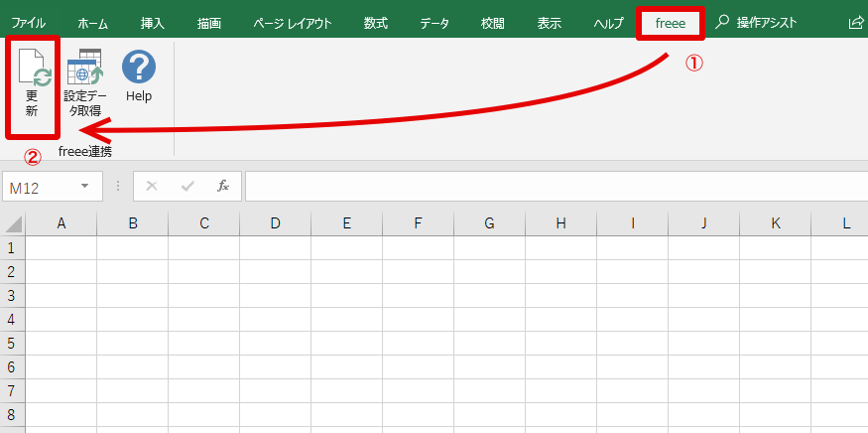Select column F header
Image resolution: width=868 pixels, height=433 pixels.
click(x=418, y=223)
